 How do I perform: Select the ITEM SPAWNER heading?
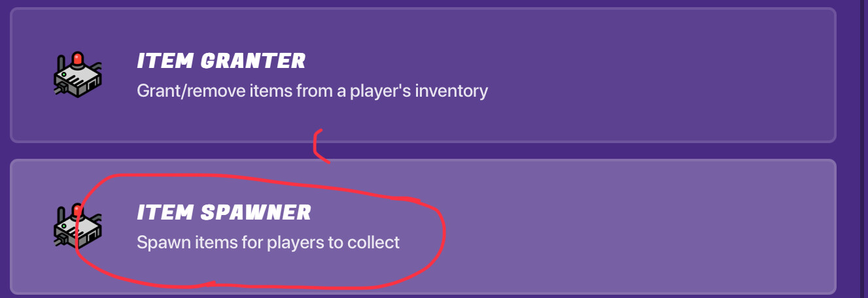click(x=224, y=212)
